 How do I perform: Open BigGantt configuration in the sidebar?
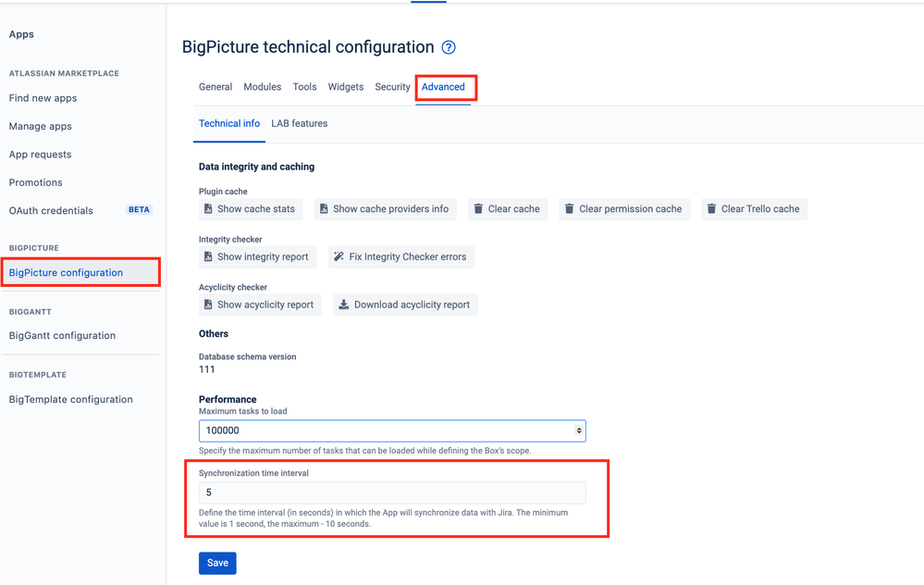click(62, 336)
